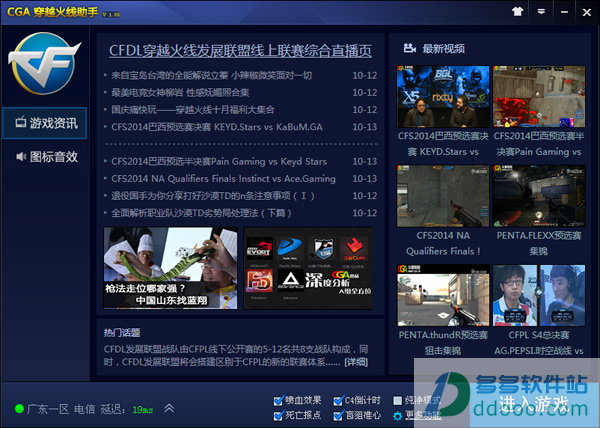
Task: Enable the 纯净模式 checkbox
Action: 398,401
